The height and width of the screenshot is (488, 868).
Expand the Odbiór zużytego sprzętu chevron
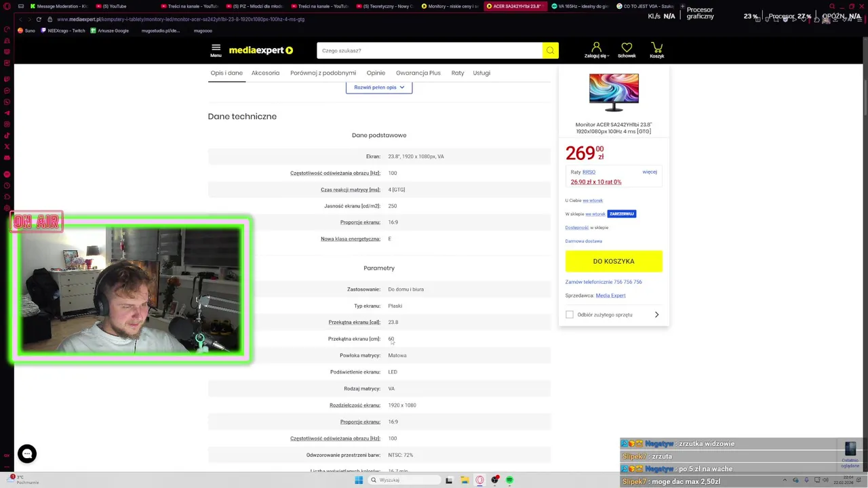click(x=656, y=314)
